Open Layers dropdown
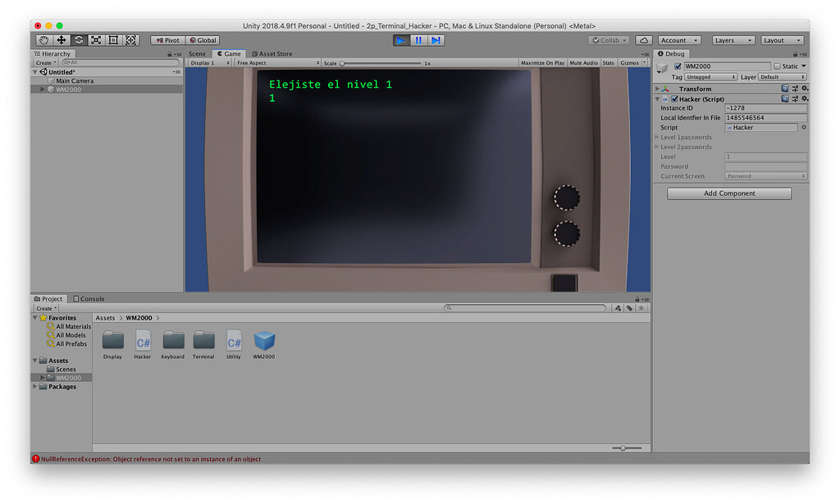This screenshot has height=504, width=840. click(733, 40)
